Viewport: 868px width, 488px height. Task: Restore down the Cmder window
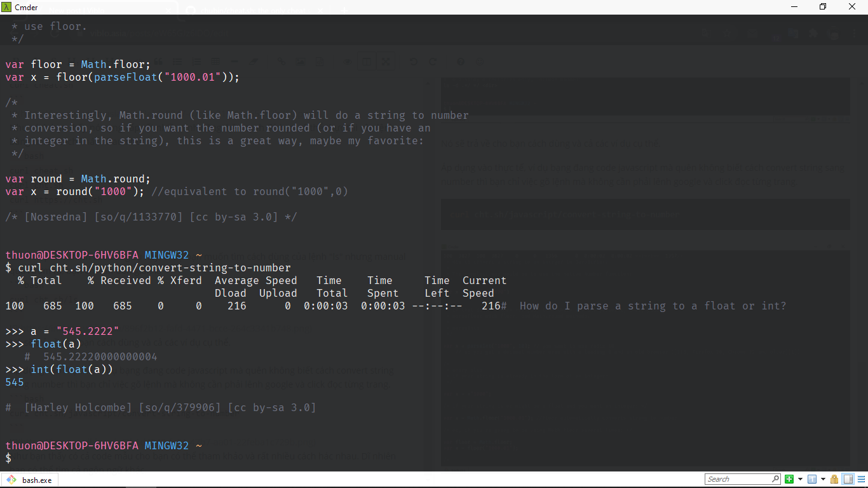coord(823,6)
